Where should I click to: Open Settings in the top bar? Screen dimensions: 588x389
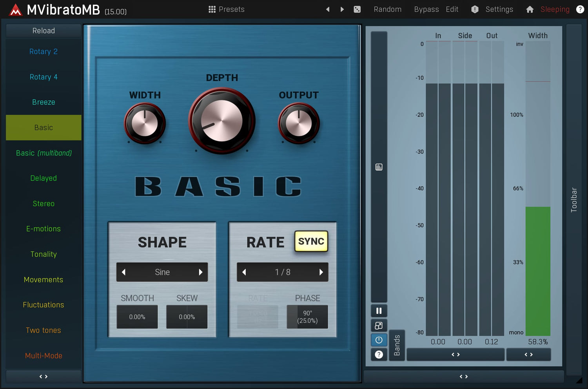[499, 9]
